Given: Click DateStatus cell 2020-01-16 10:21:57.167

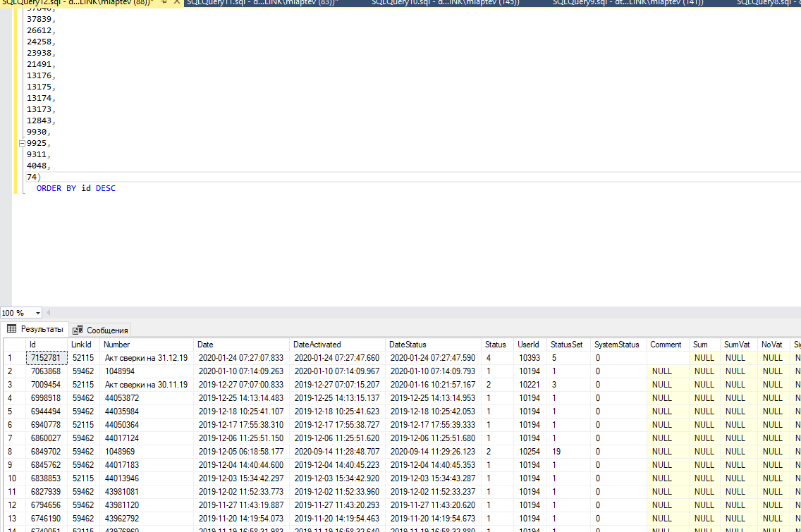Looking at the screenshot, I should [433, 385].
